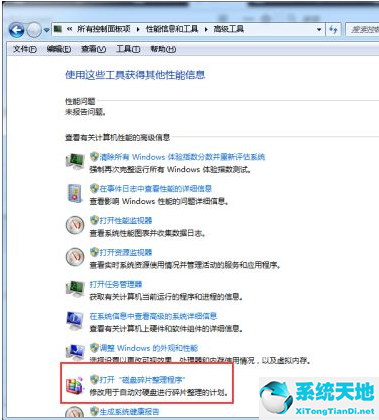Click shield icon before 打开性能监视器
The height and width of the screenshot is (420, 379).
94,220
